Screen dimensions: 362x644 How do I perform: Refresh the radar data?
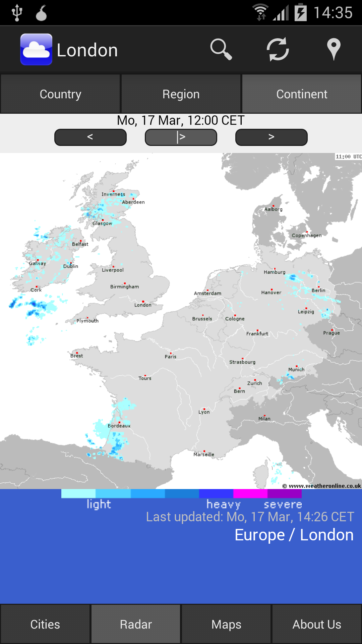(278, 50)
